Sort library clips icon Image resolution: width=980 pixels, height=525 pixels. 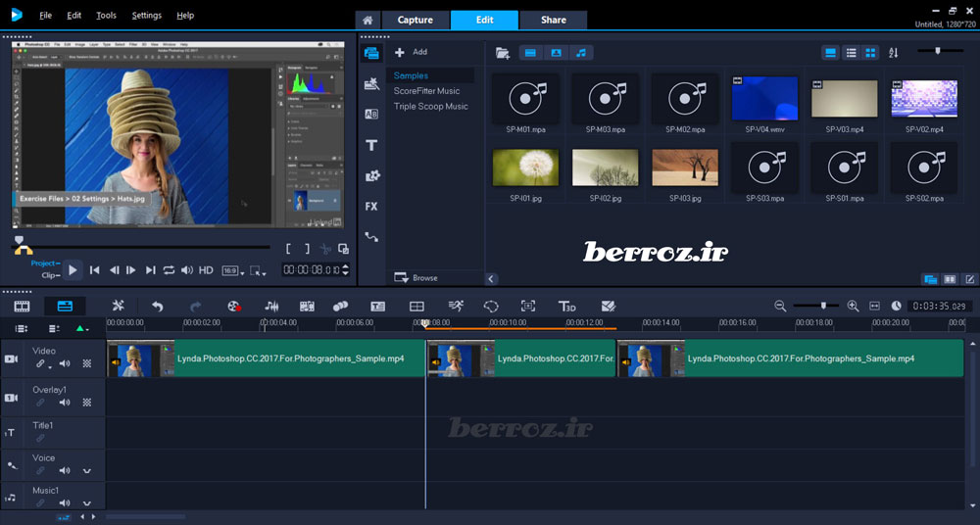coord(893,53)
